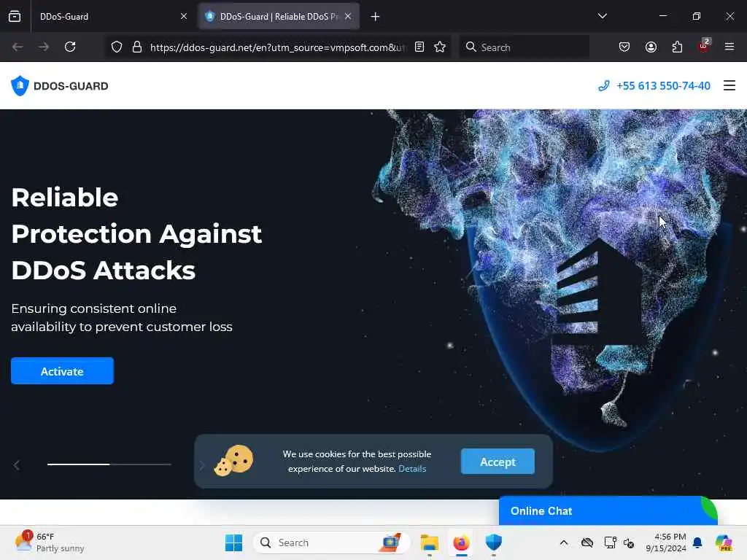Screen dimensions: 747x560
Task: Minimize the Firefox window
Action: [x=662, y=16]
